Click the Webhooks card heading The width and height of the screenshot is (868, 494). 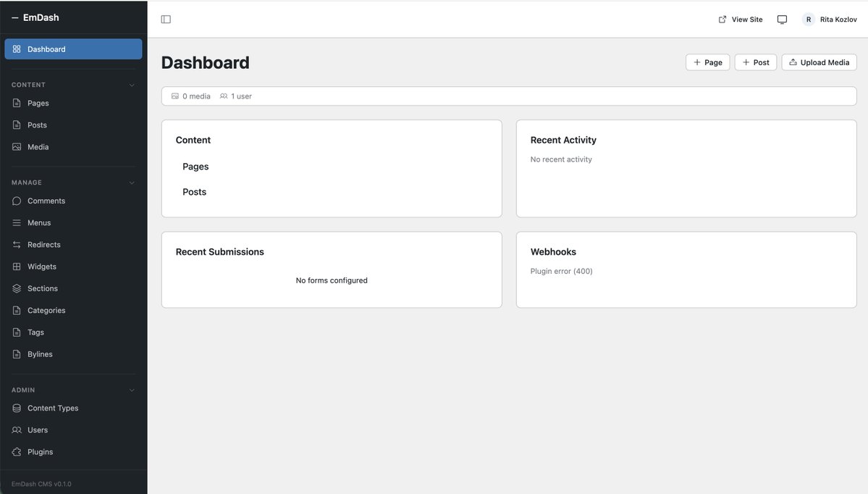[x=553, y=252]
